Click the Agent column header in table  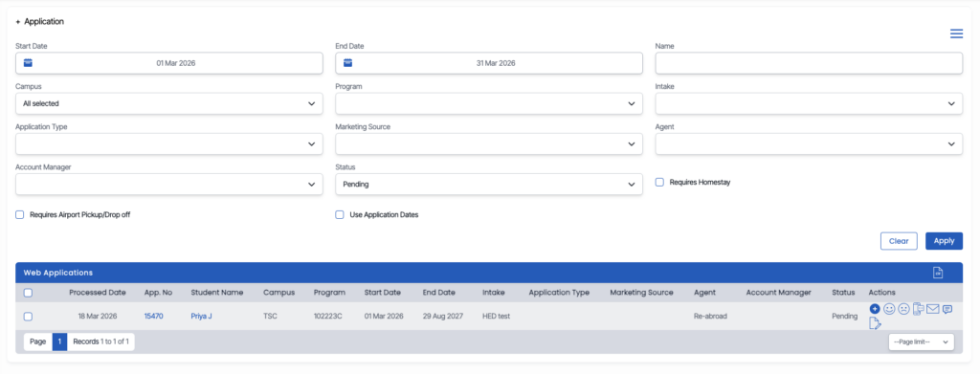704,292
